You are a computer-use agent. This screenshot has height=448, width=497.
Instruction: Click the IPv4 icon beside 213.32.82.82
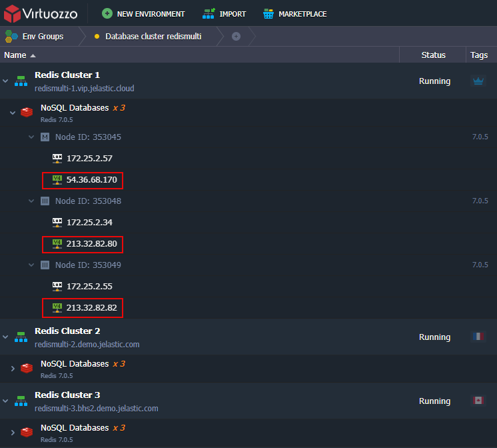pyautogui.click(x=57, y=308)
